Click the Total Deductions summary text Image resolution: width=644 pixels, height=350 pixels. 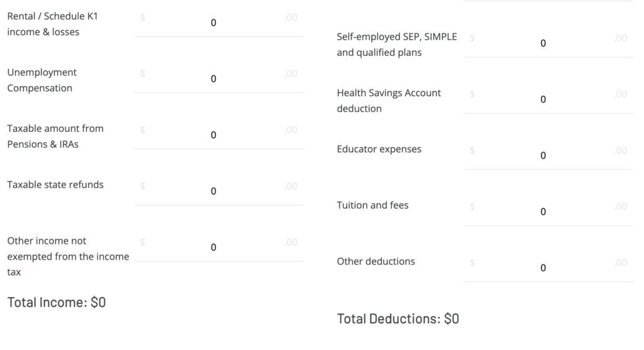(x=398, y=319)
